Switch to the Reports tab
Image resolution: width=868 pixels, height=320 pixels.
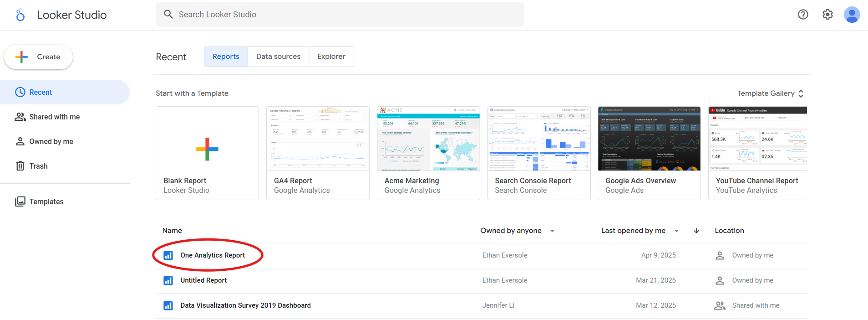point(226,57)
